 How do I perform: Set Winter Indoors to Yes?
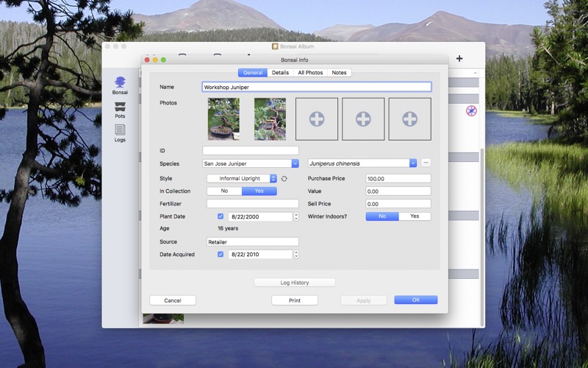(415, 216)
